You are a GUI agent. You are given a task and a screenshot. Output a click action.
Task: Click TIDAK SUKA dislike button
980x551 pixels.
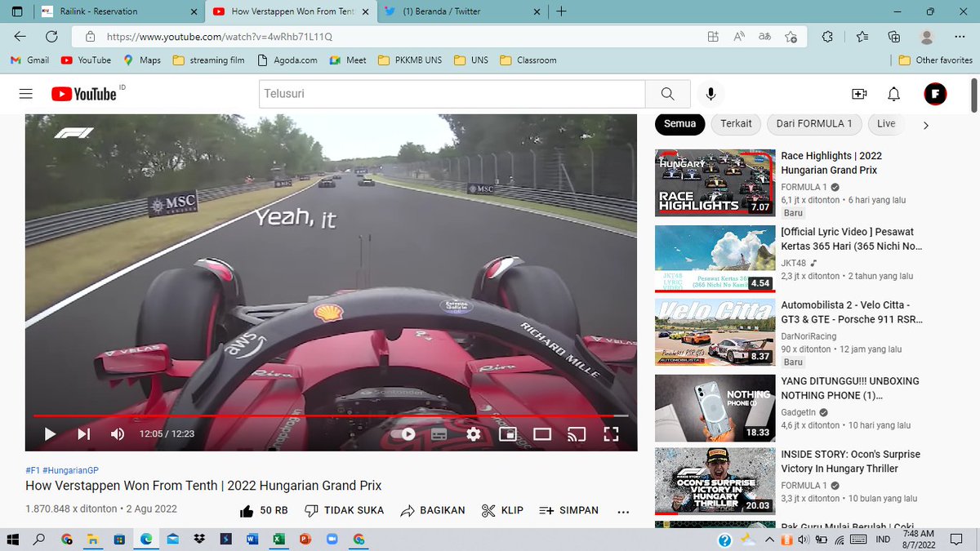click(x=344, y=510)
